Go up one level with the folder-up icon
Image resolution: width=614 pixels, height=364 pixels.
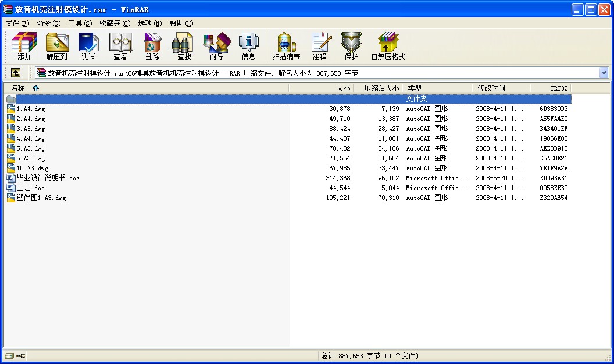(x=15, y=72)
